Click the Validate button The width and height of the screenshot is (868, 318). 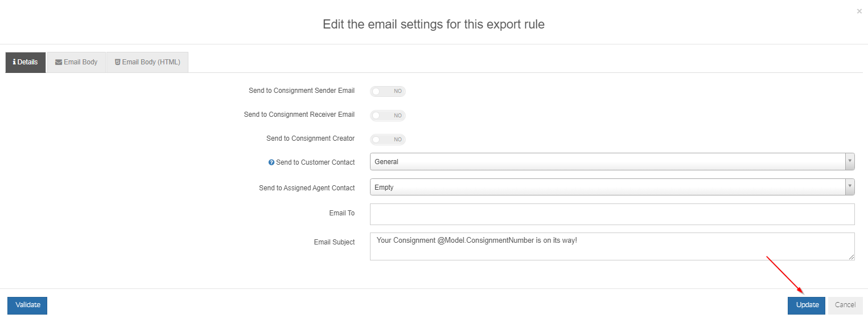pyautogui.click(x=27, y=305)
